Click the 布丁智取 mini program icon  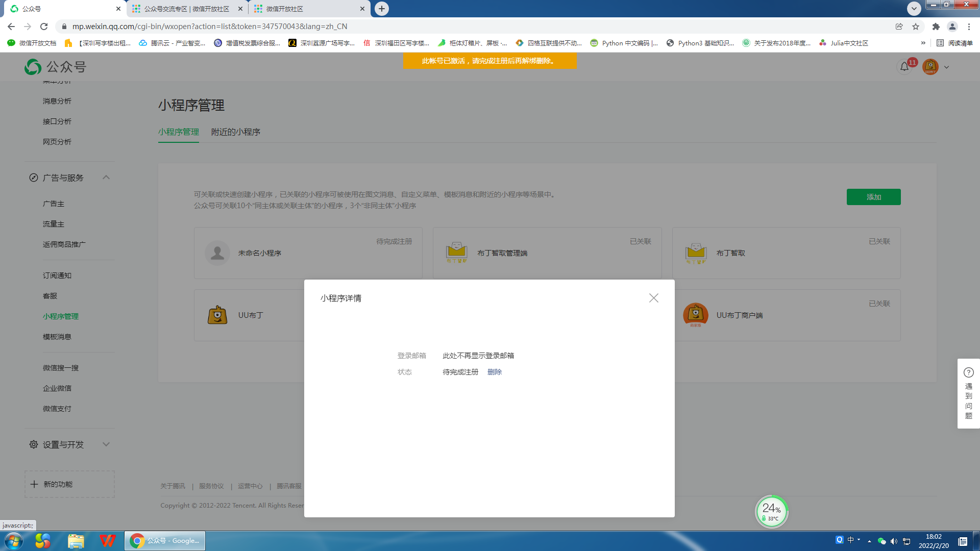click(x=695, y=253)
